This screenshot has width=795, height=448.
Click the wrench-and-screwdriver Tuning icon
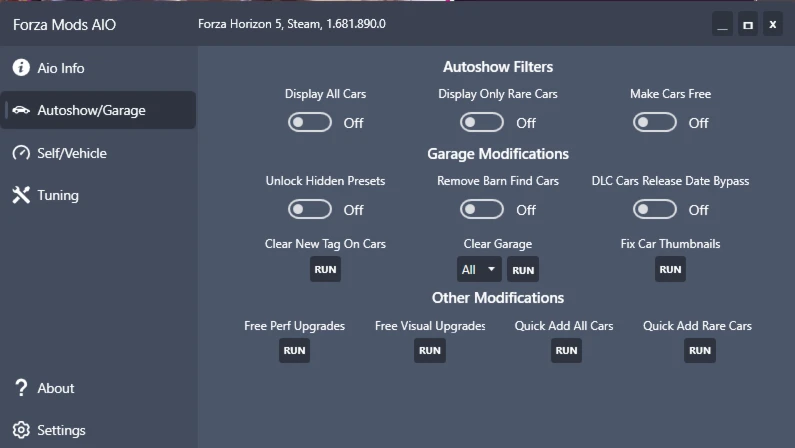coord(21,195)
